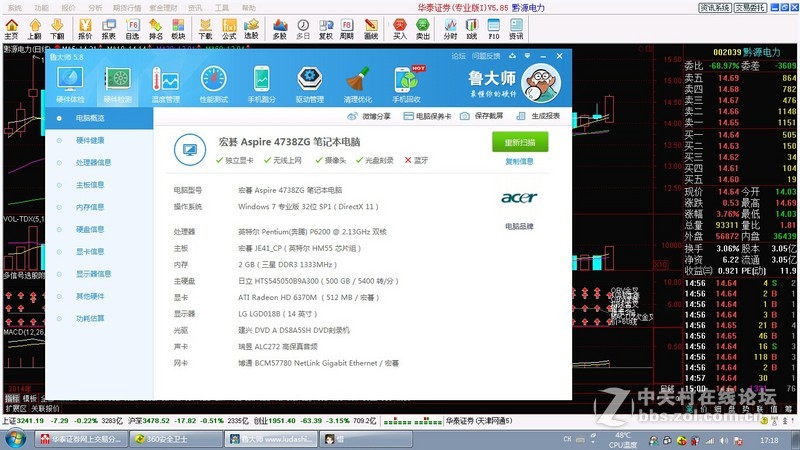Open 清理优化 cleanup broom icon
The image size is (800, 450).
[358, 85]
